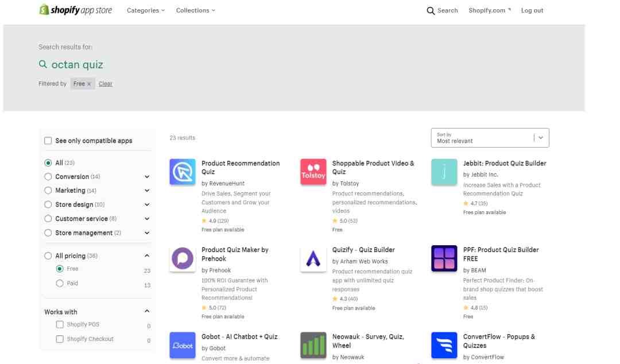Click the green search icon beside octan quiz

(x=42, y=64)
